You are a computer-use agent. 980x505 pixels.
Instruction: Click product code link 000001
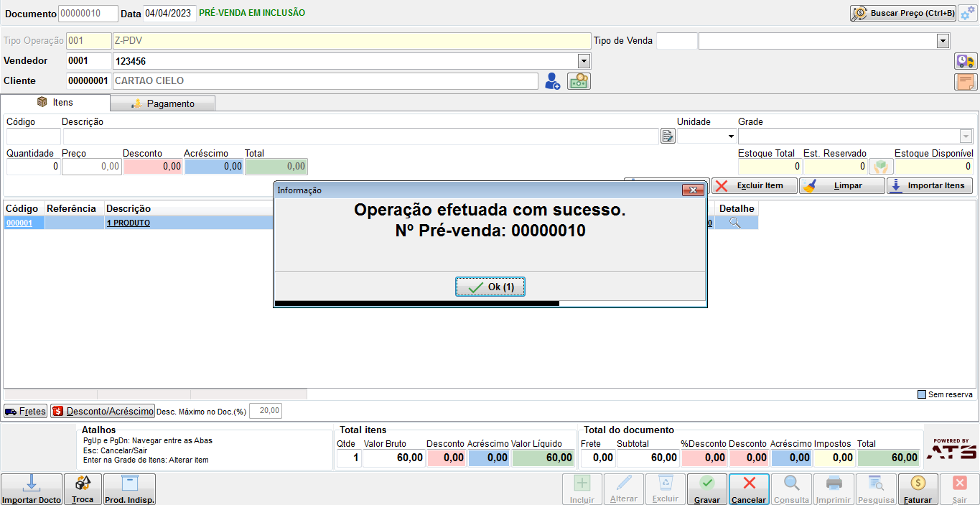(x=19, y=223)
